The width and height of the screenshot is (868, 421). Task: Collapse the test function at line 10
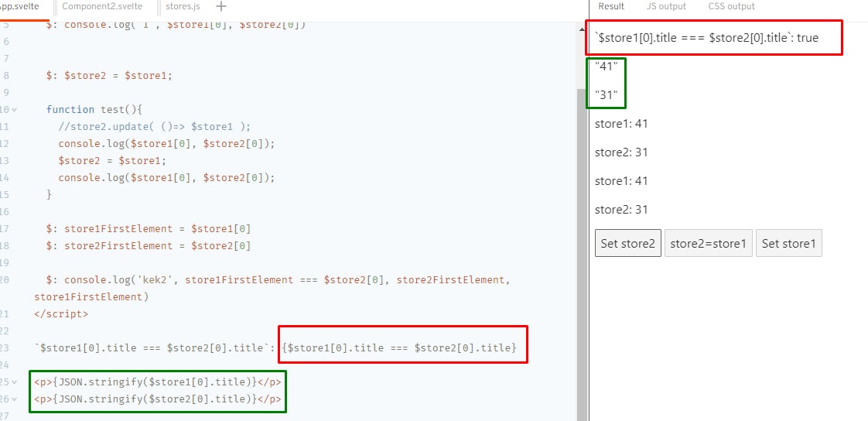(x=15, y=110)
